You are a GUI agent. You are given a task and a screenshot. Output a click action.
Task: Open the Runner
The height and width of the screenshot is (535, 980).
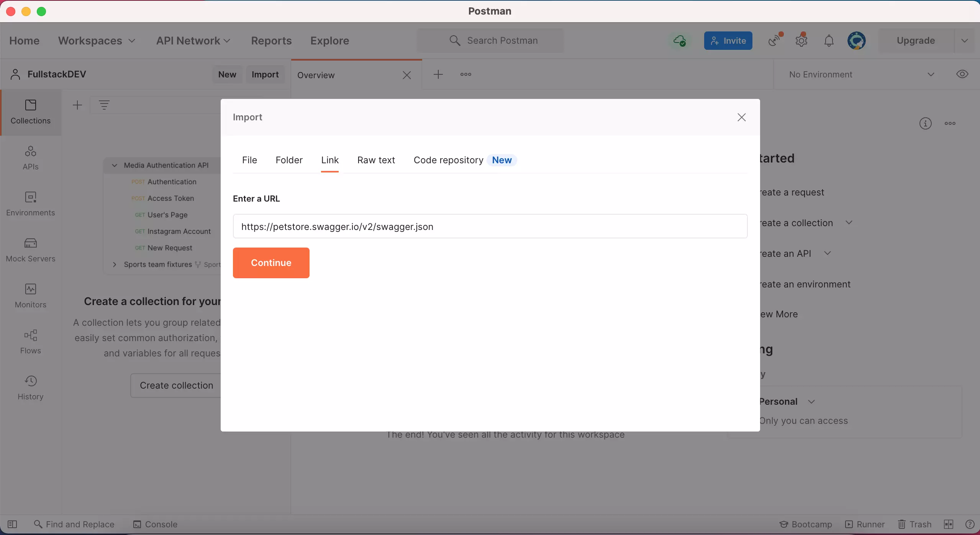(865, 524)
